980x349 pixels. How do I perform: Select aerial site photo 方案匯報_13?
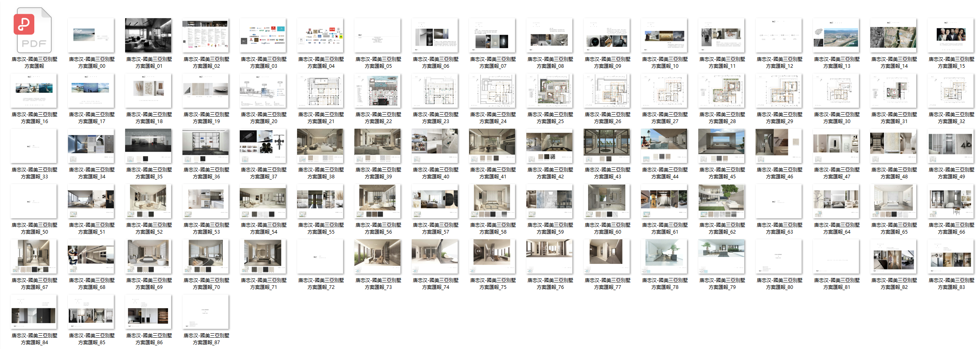[x=836, y=36]
